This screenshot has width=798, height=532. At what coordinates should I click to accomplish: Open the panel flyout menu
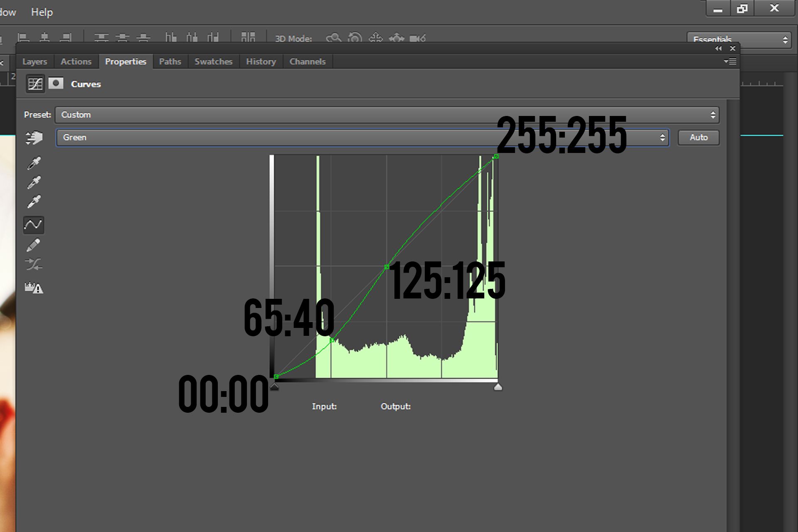coord(730,62)
